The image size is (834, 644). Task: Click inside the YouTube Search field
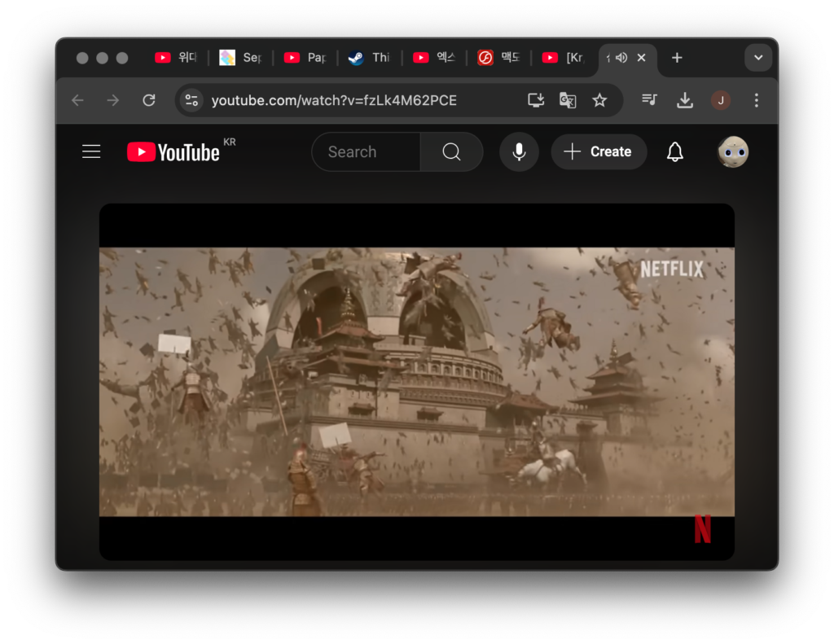click(367, 152)
